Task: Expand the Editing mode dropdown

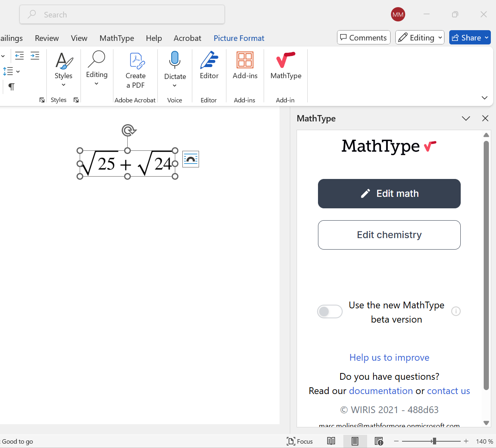Action: click(x=420, y=38)
